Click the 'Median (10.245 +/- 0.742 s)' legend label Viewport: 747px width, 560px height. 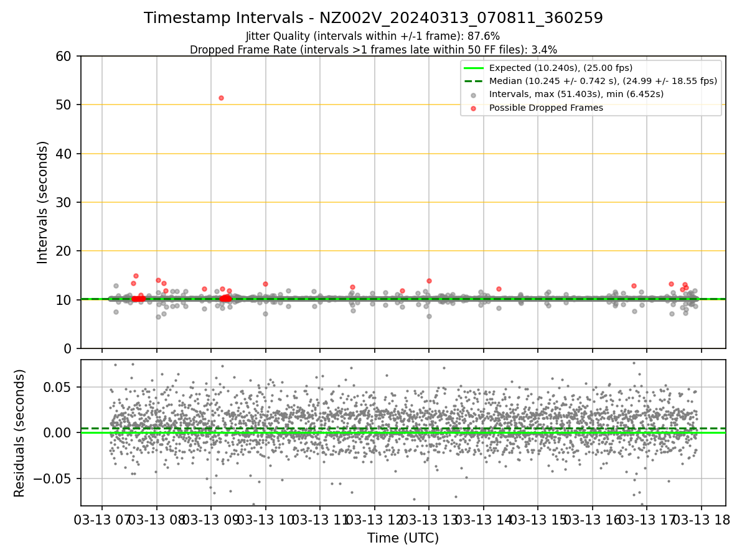(603, 81)
